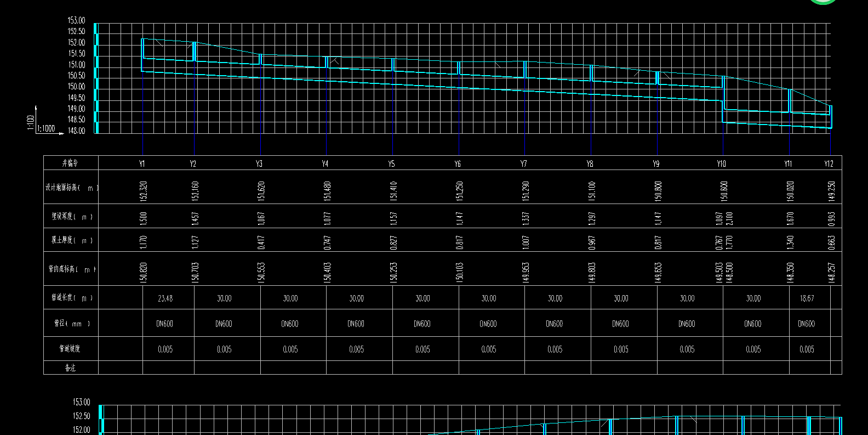Select the 覆土厚度(m) row header
Viewport: 868px width, 435px height.
coord(72,240)
